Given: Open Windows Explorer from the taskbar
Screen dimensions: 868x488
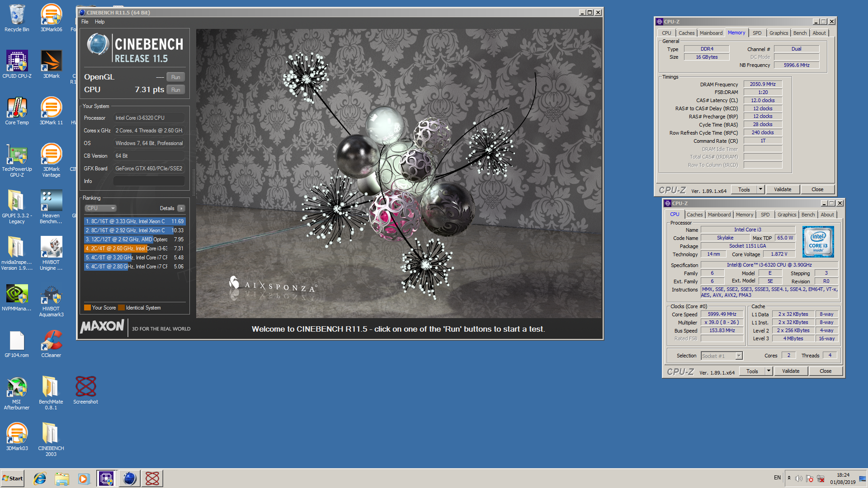Looking at the screenshot, I should tap(62, 479).
